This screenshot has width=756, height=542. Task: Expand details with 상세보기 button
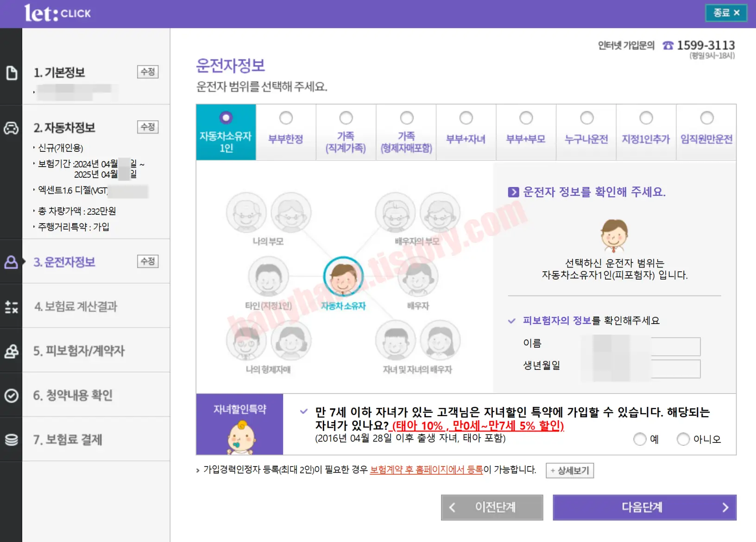pos(570,471)
